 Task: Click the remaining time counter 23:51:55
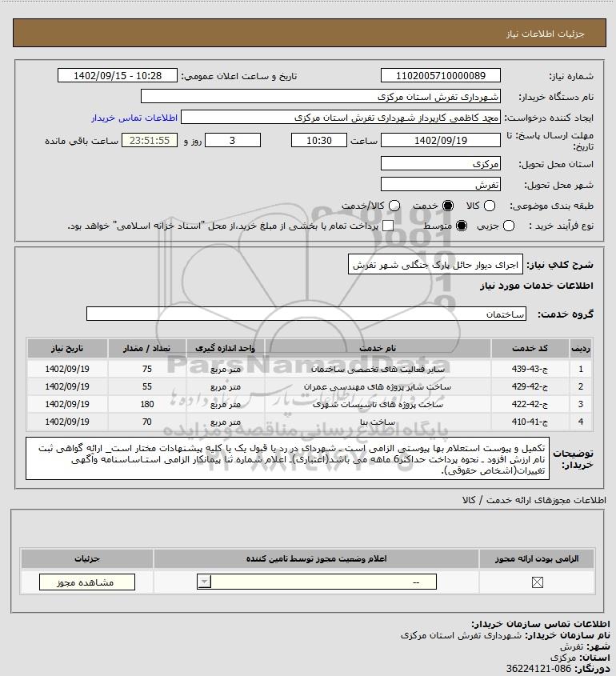coord(150,141)
